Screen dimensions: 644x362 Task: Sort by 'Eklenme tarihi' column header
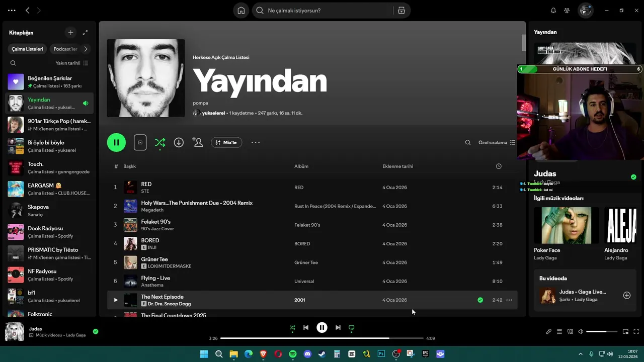pyautogui.click(x=397, y=166)
